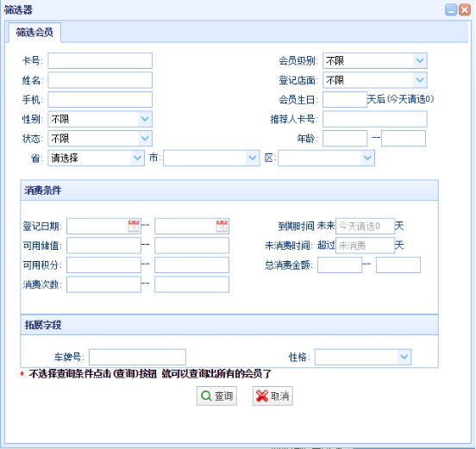Focus the 车牌号 input field

(137, 357)
